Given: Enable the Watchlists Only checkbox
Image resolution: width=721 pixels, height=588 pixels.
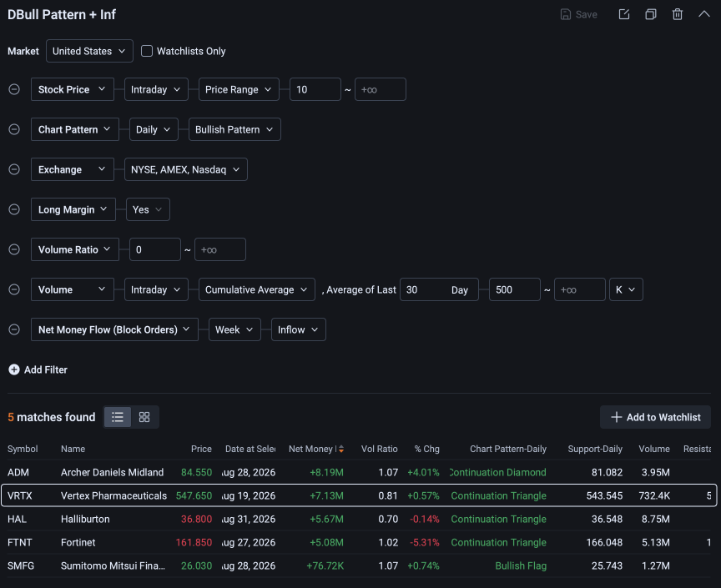Looking at the screenshot, I should (x=147, y=51).
